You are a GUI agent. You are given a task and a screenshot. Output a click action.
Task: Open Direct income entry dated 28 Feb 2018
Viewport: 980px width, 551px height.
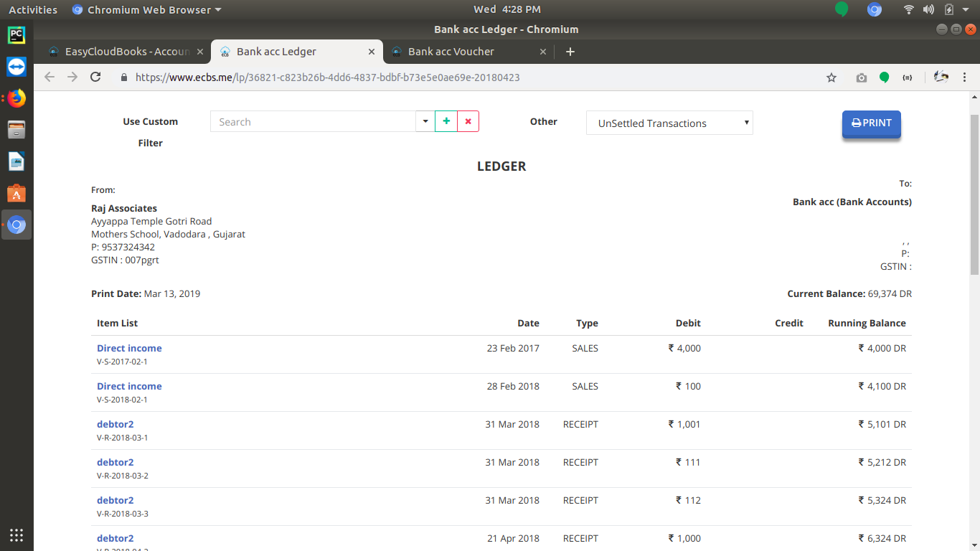pos(129,386)
